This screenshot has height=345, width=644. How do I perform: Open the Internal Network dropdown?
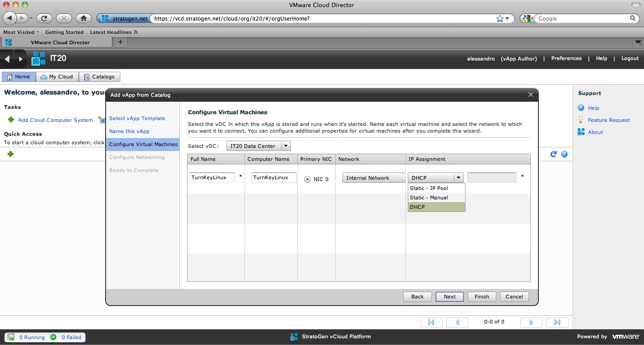(373, 178)
